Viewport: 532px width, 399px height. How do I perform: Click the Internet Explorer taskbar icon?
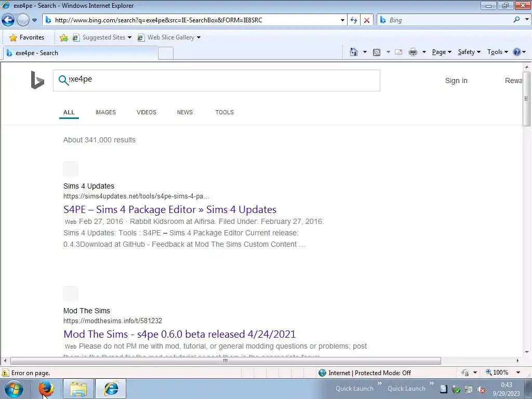click(111, 389)
